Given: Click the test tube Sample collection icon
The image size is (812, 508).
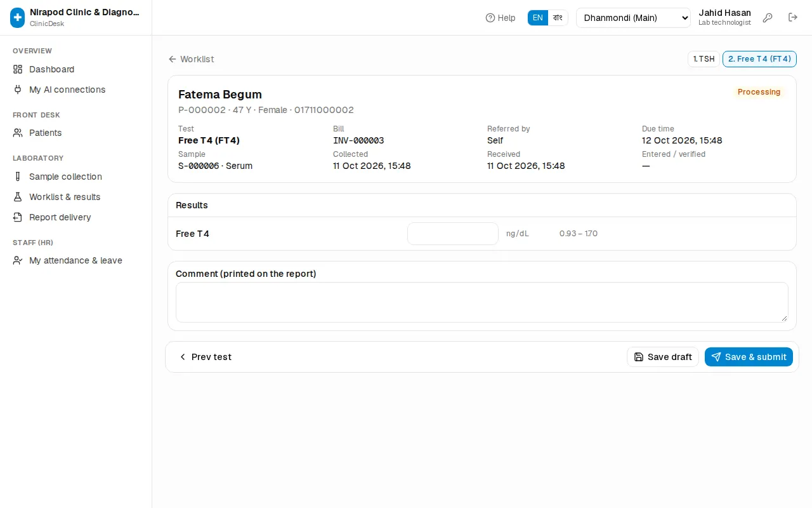Looking at the screenshot, I should point(18,177).
